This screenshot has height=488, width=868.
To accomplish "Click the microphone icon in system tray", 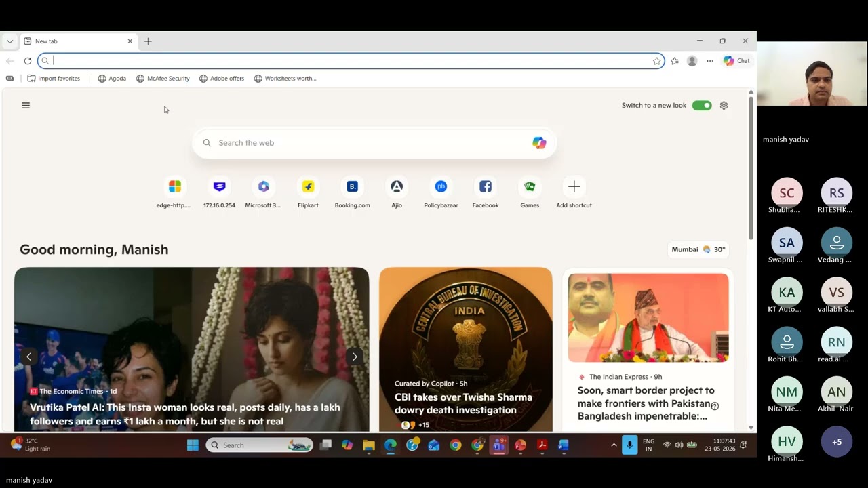I will [x=630, y=445].
